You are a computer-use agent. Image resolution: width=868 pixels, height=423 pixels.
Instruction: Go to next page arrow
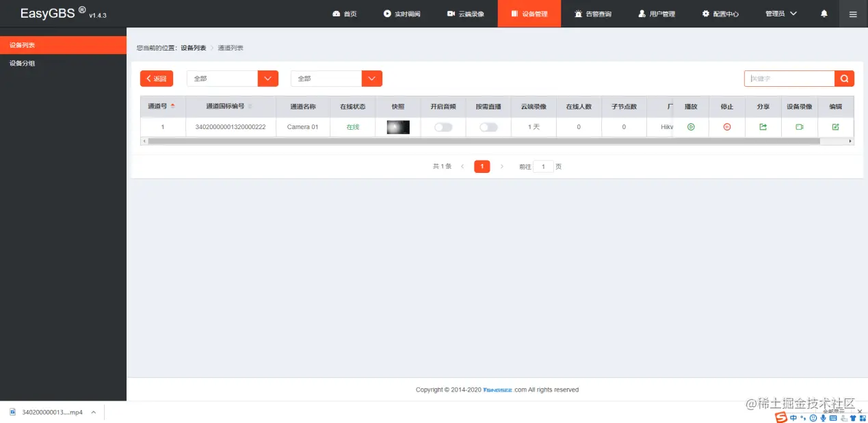coord(502,166)
